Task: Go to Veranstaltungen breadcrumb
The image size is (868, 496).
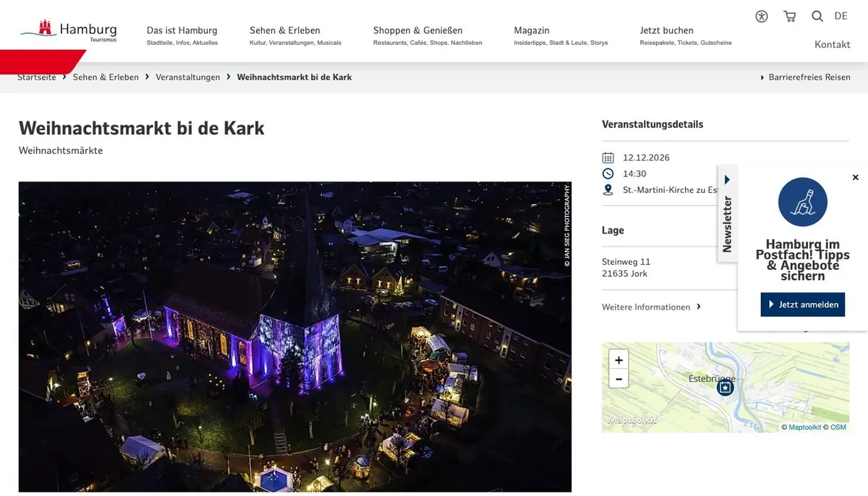Action: pos(188,77)
